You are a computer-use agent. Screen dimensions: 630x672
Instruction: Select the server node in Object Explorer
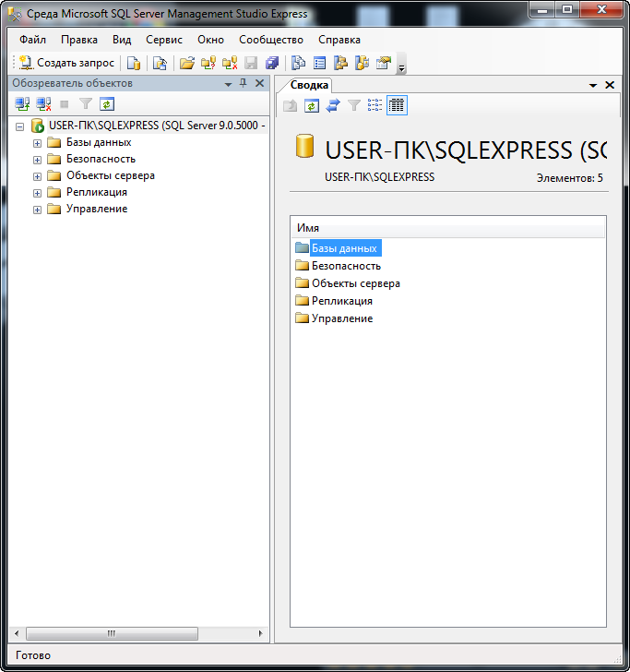pos(157,126)
